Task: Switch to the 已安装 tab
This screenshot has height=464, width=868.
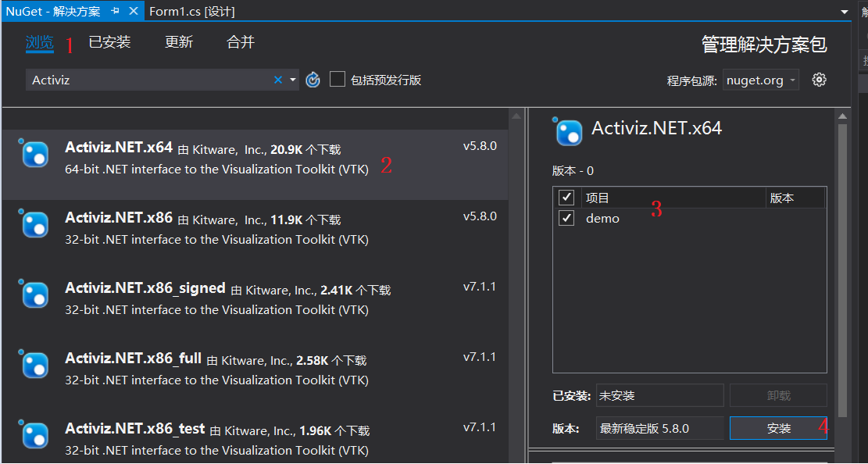Action: (x=109, y=42)
